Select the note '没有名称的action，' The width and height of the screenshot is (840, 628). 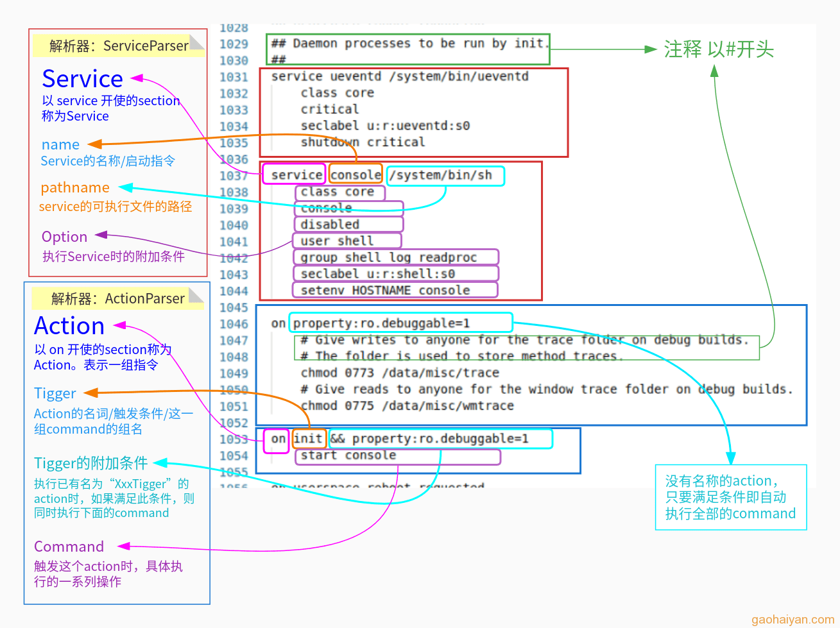pos(722,481)
